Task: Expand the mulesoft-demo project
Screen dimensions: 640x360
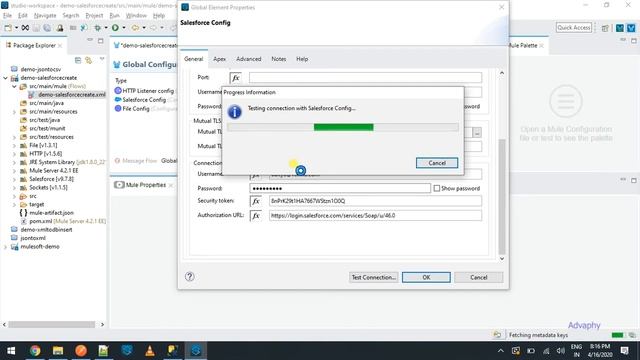Action: pyautogui.click(x=6, y=247)
